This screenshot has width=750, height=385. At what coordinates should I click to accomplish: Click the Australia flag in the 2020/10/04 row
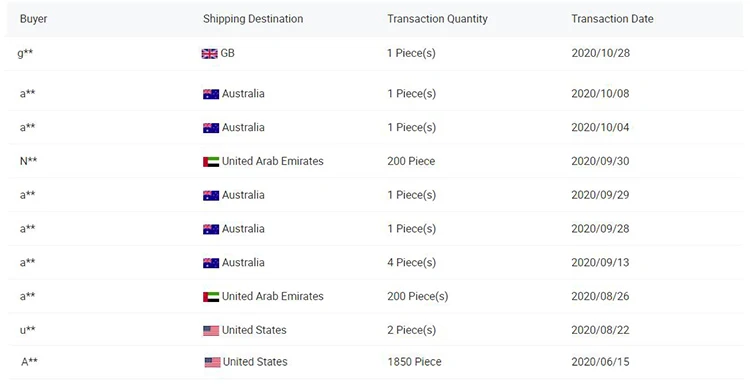click(211, 128)
